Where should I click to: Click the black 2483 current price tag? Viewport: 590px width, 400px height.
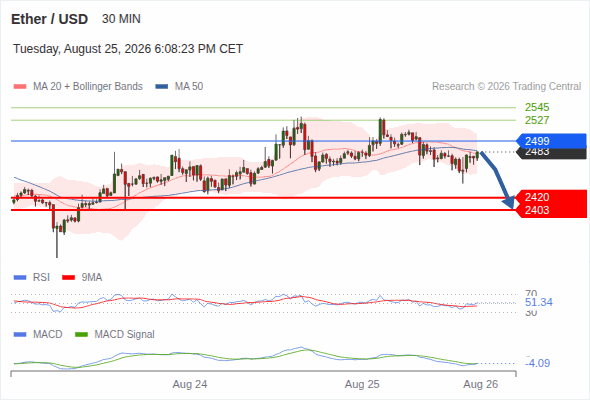coord(551,153)
